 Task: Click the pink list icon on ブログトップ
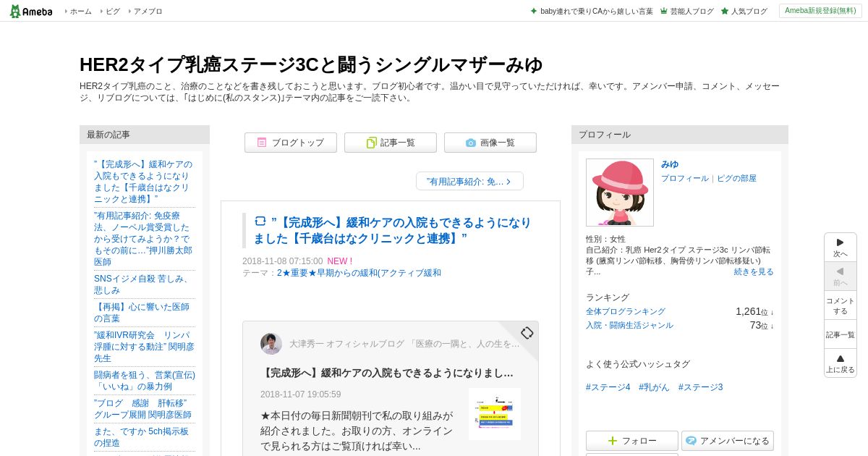tap(262, 143)
